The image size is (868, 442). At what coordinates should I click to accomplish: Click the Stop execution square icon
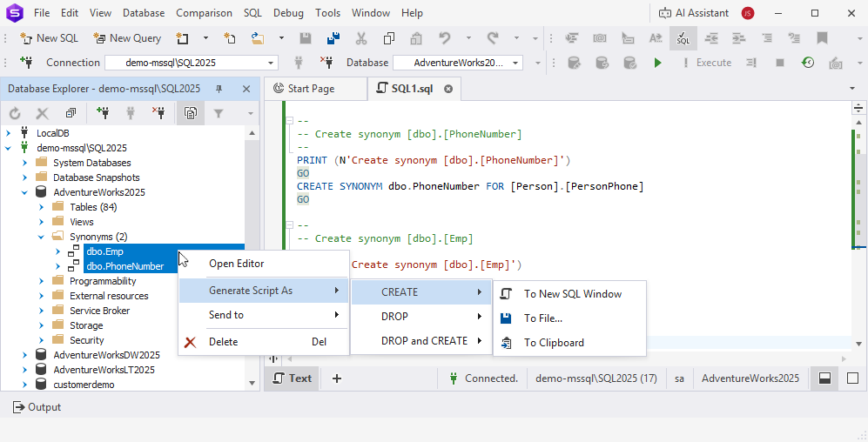coord(780,63)
